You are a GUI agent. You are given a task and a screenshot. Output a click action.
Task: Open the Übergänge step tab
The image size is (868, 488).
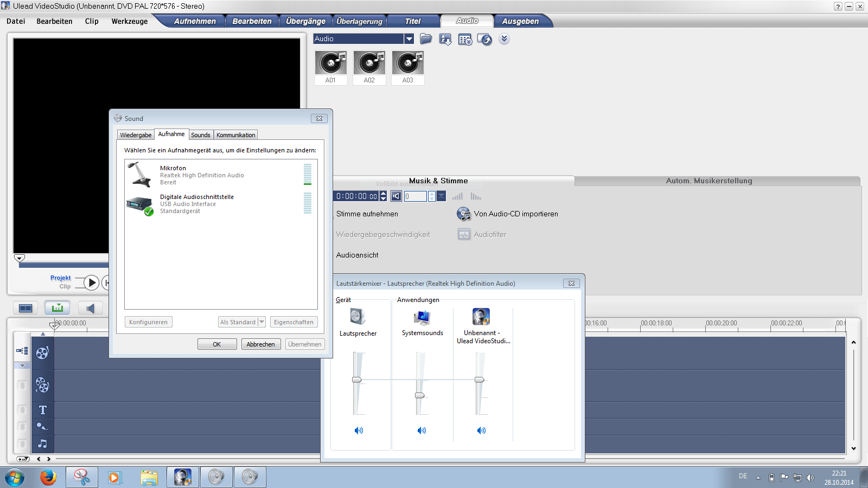click(305, 21)
